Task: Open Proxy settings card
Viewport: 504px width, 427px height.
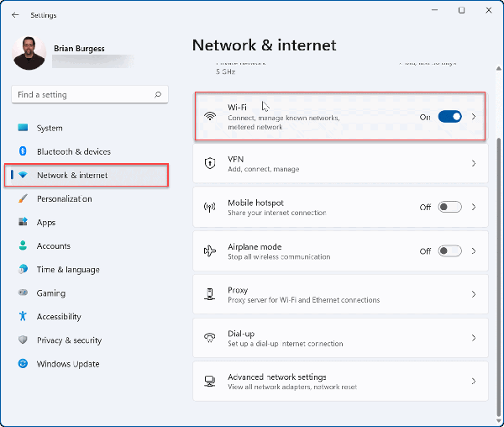Action: [340, 294]
